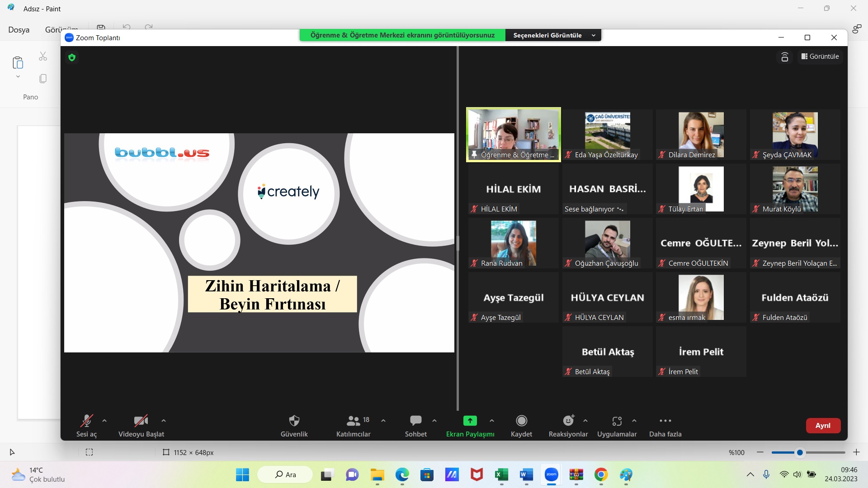Click the Cut scissors icon in Paint
Viewport: 868px width, 488px height.
click(43, 56)
